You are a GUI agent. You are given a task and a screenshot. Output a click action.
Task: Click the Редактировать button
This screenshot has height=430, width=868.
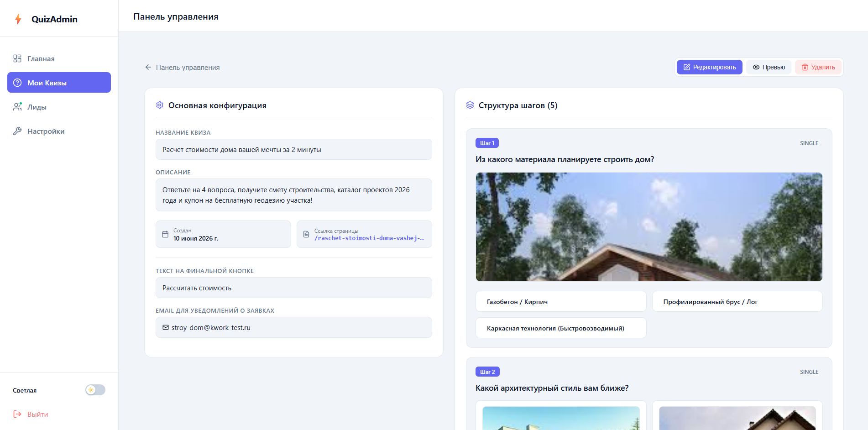[710, 67]
